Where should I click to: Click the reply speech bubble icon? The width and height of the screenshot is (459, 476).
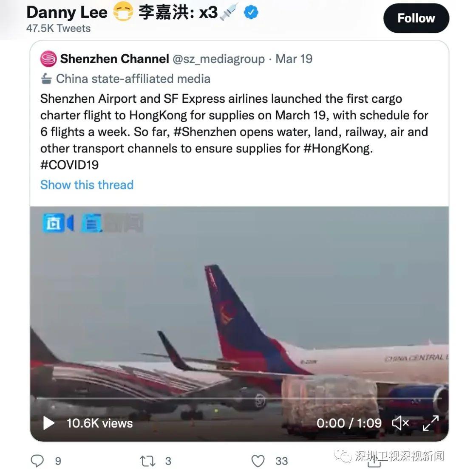37,461
